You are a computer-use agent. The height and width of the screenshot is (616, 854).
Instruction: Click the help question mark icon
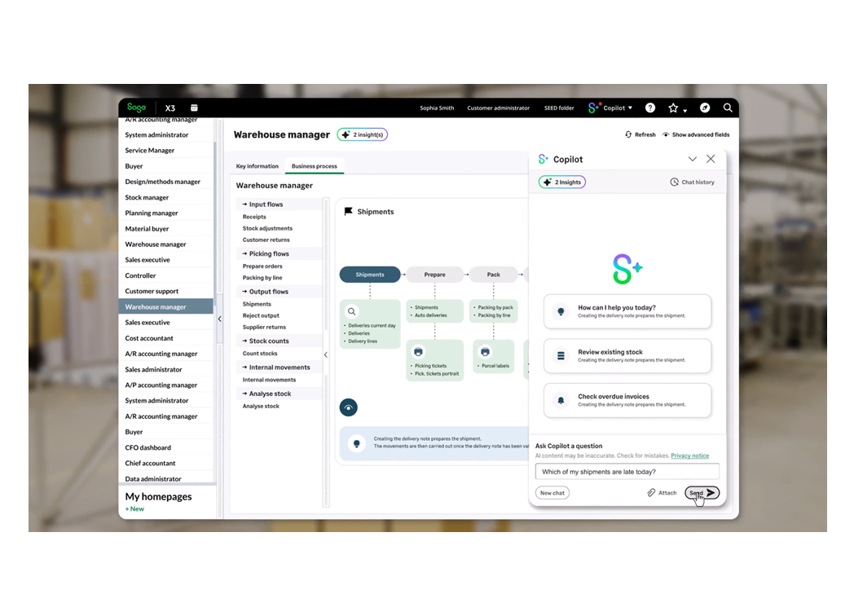[x=650, y=108]
